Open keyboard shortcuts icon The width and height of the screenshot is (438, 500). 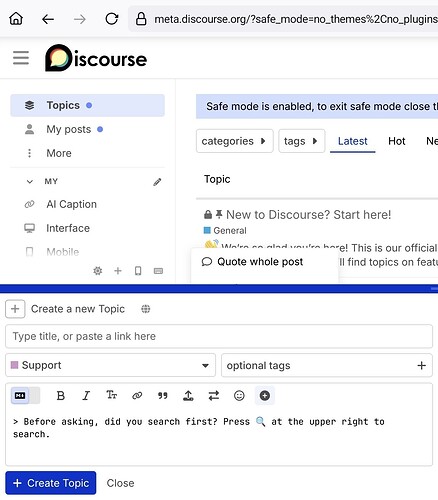[x=158, y=271]
